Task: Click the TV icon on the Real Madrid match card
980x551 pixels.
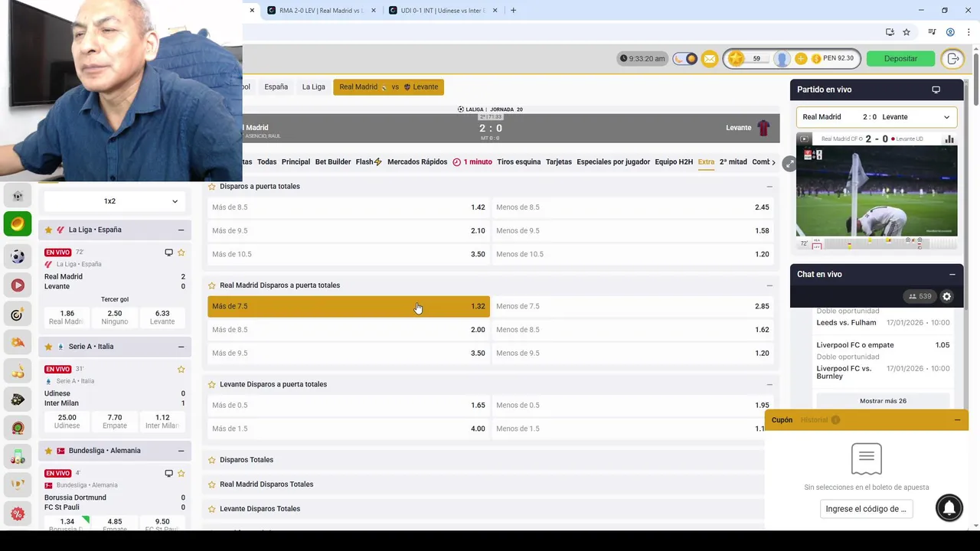Action: (x=168, y=253)
